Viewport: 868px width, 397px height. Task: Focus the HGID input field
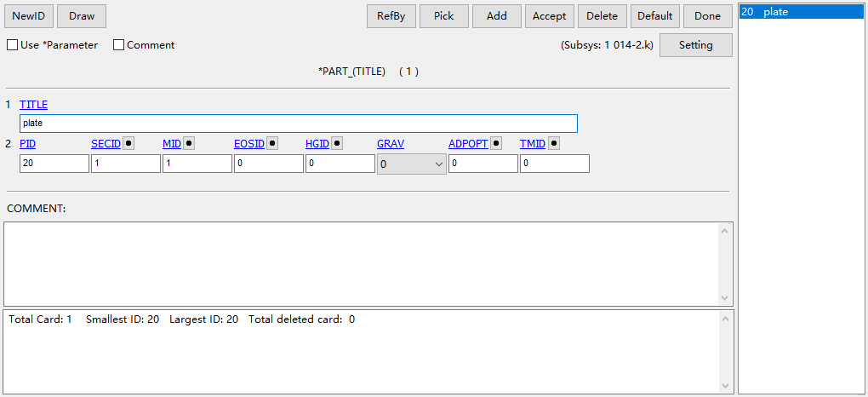tap(340, 164)
